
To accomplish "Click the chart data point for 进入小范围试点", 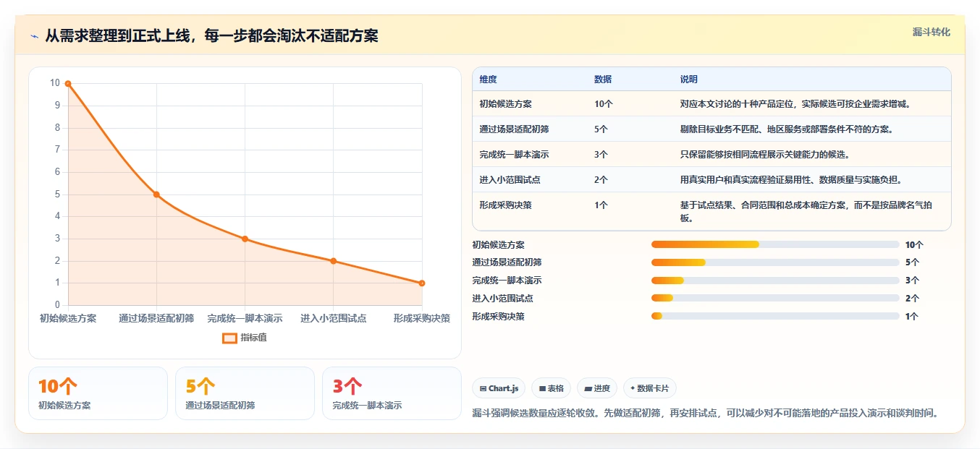I will coord(333,261).
